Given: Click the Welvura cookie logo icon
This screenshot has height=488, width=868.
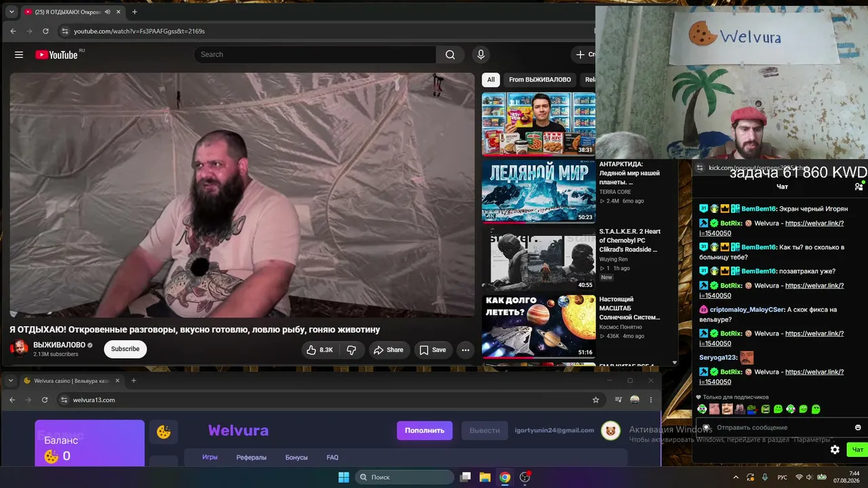Looking at the screenshot, I should [163, 432].
